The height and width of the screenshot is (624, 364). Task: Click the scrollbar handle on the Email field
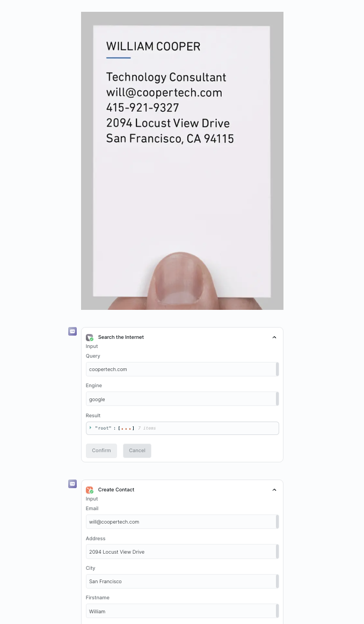(x=277, y=522)
